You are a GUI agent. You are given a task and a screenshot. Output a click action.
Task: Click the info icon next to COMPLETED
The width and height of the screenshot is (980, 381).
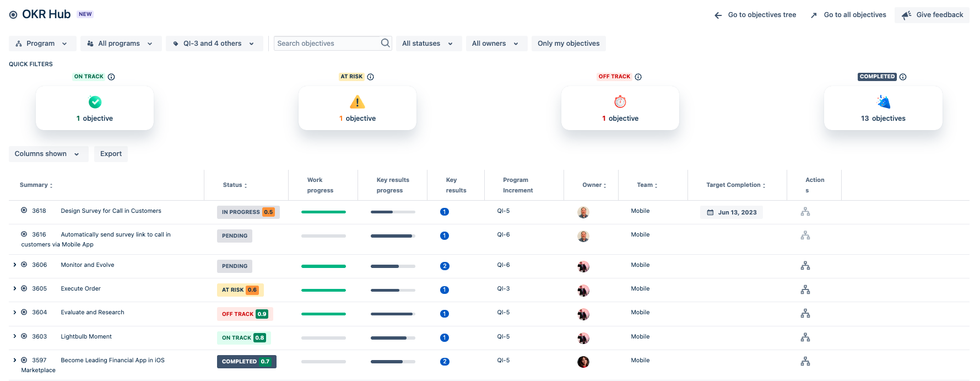point(903,77)
